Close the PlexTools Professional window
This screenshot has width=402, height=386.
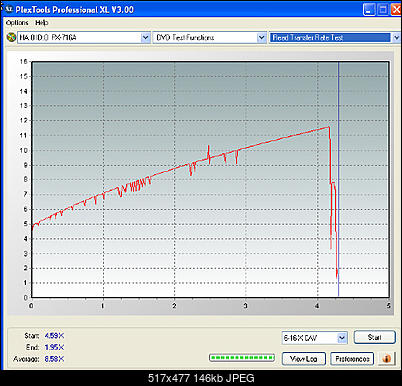396,9
